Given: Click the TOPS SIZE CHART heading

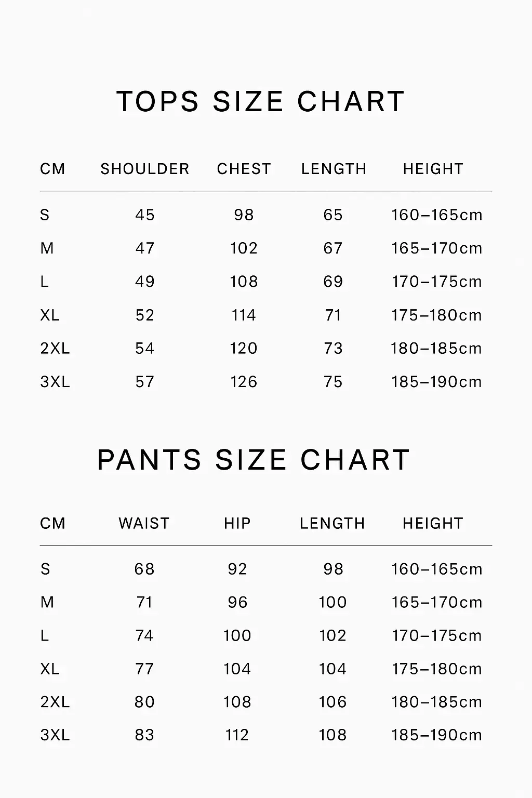Looking at the screenshot, I should click(260, 101).
